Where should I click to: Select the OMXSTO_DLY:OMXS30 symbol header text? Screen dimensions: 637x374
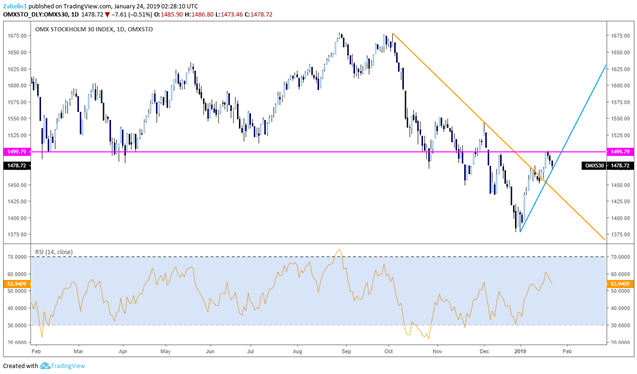point(35,15)
